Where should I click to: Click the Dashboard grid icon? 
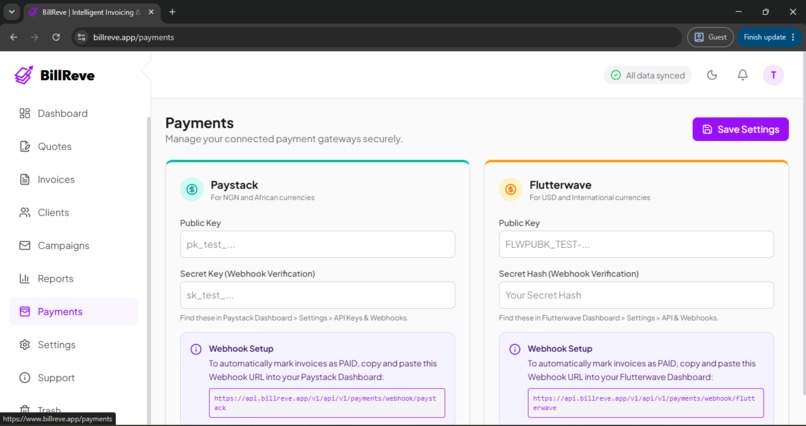point(25,114)
